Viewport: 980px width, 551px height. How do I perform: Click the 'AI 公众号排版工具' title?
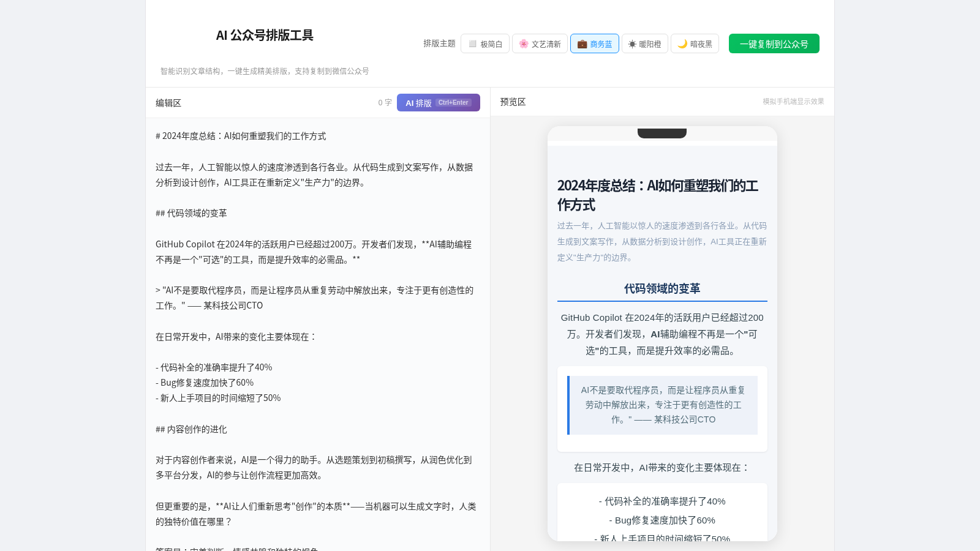point(265,35)
